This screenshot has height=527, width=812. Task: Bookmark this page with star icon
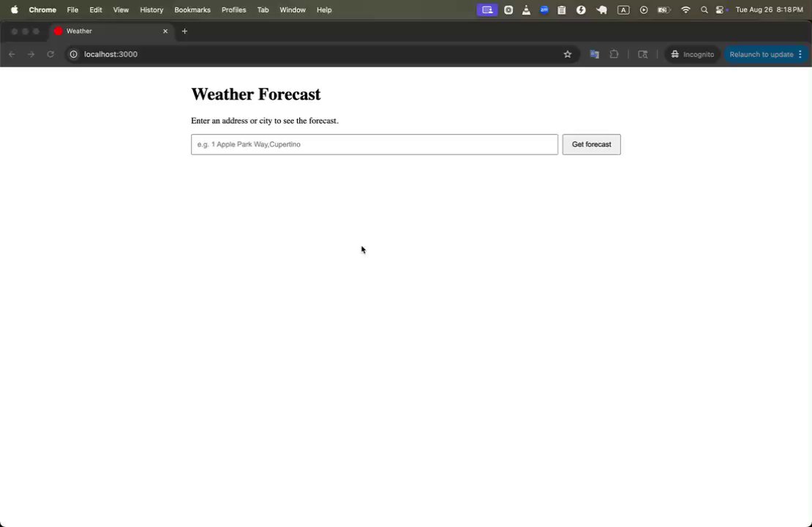(x=568, y=54)
